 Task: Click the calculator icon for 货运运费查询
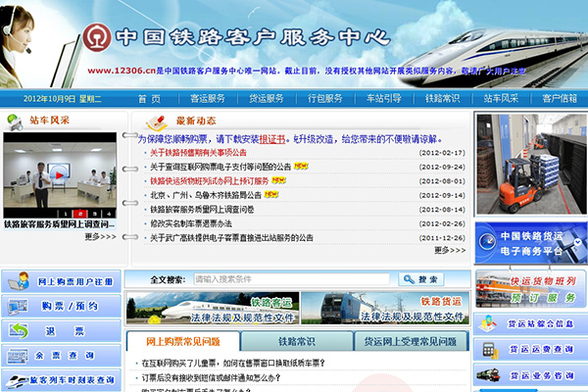[489, 349]
